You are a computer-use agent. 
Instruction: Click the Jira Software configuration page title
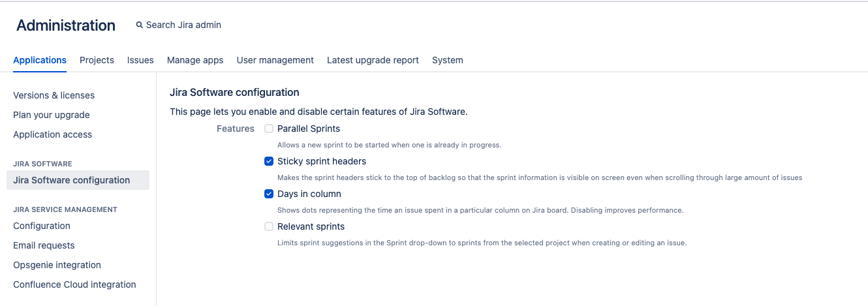click(x=234, y=93)
